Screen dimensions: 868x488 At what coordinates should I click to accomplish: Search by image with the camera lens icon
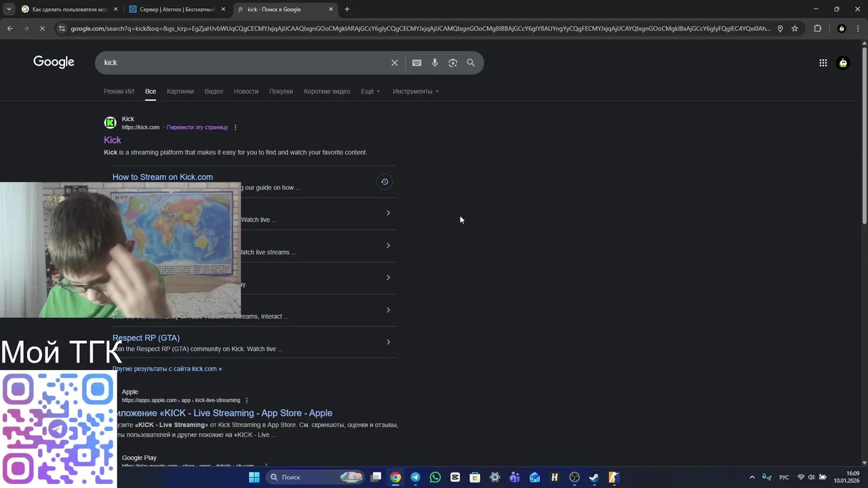point(452,62)
